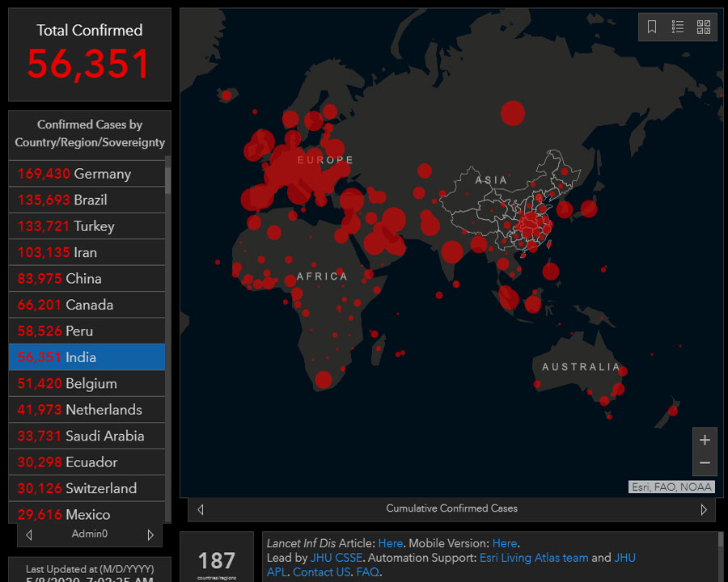728x582 pixels.
Task: Click right arrow beside Admin0
Action: click(150, 534)
